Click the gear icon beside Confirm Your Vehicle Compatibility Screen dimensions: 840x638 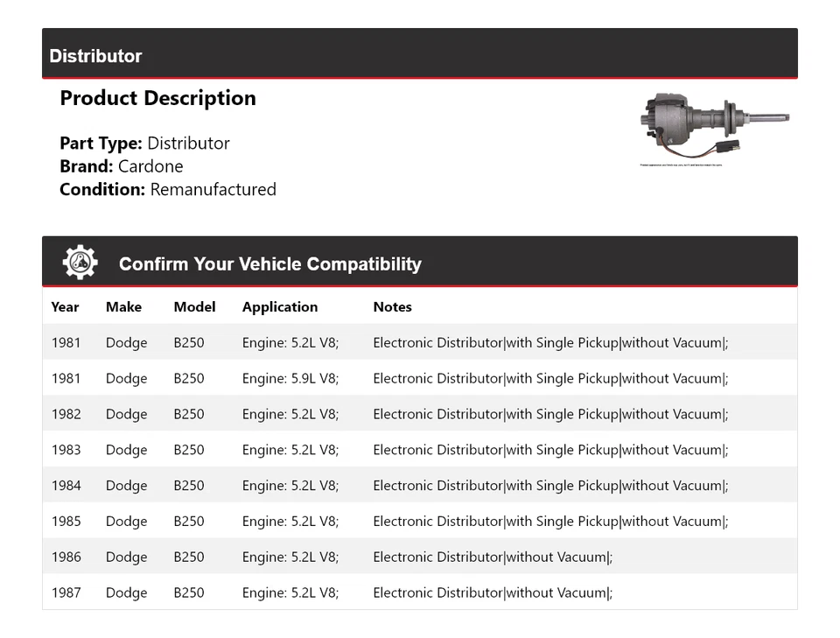click(80, 263)
